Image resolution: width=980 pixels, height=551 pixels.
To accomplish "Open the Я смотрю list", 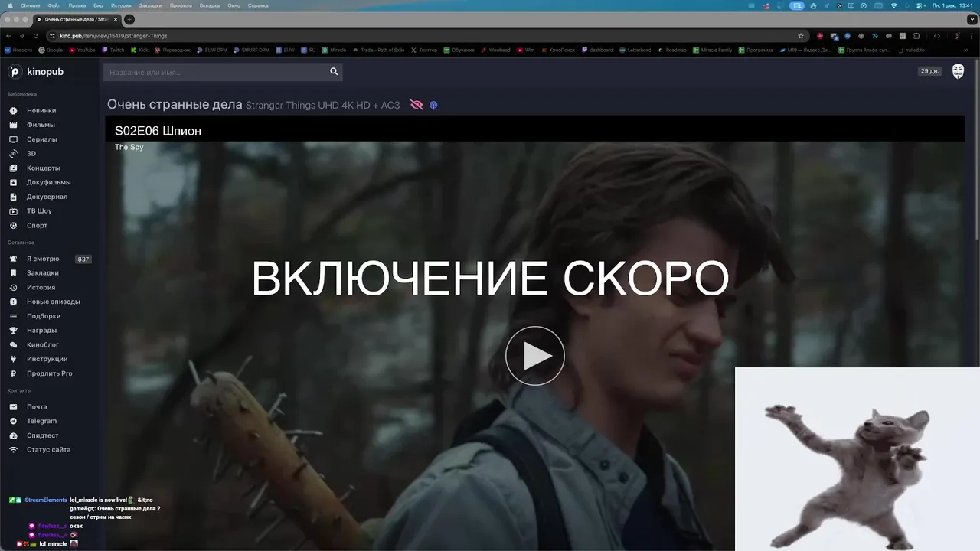I will tap(43, 259).
